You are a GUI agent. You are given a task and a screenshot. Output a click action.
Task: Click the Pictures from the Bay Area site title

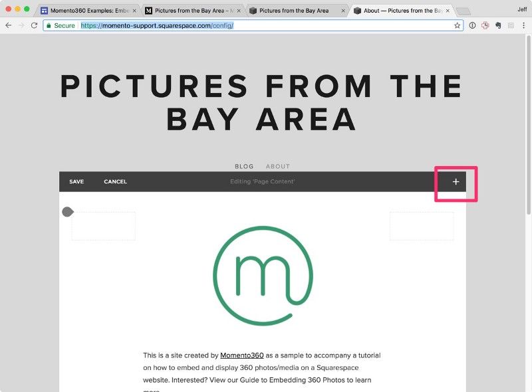(261, 103)
